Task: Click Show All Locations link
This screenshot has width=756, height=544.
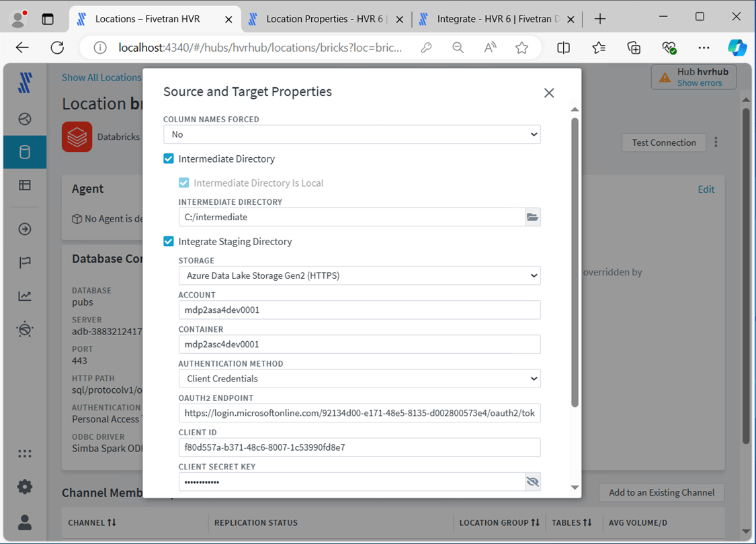Action: [101, 78]
